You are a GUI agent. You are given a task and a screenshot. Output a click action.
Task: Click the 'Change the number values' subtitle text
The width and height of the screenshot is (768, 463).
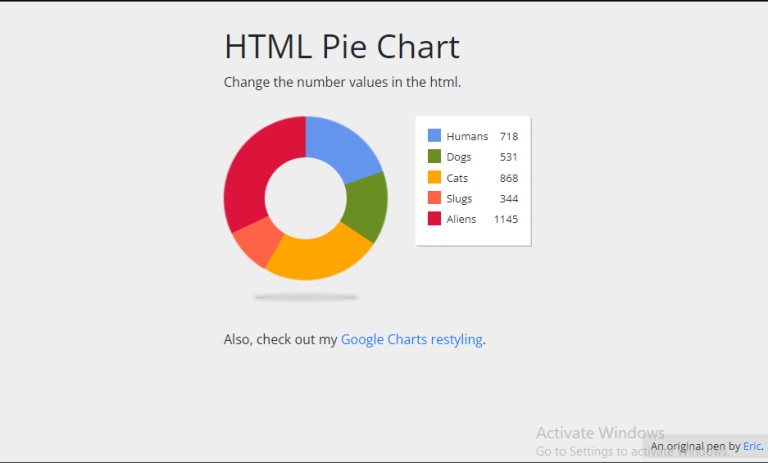(342, 82)
